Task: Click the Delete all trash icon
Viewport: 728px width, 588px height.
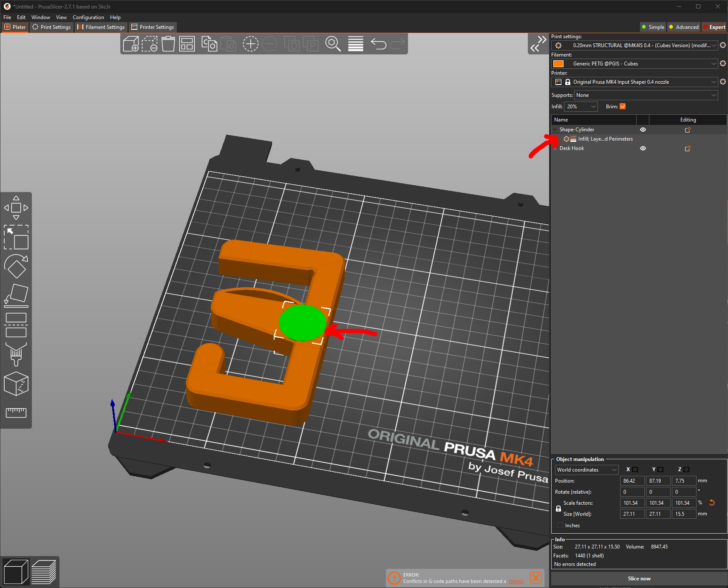Action: [168, 44]
